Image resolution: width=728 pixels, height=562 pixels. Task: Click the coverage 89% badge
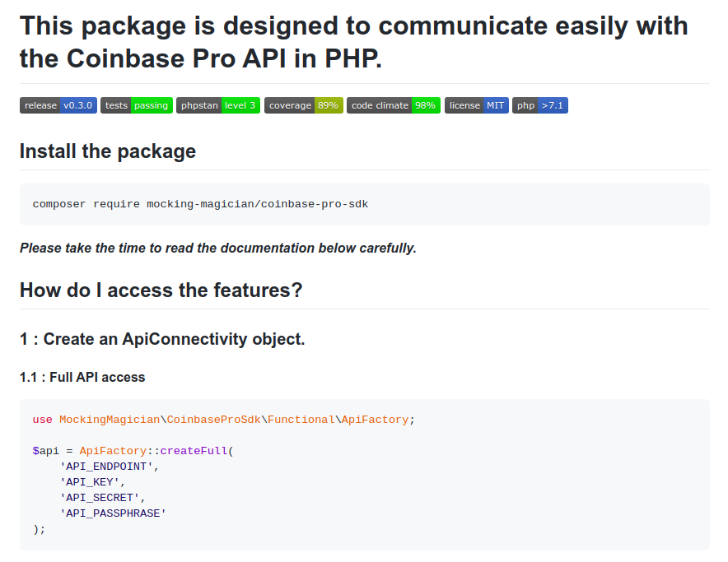[x=304, y=105]
